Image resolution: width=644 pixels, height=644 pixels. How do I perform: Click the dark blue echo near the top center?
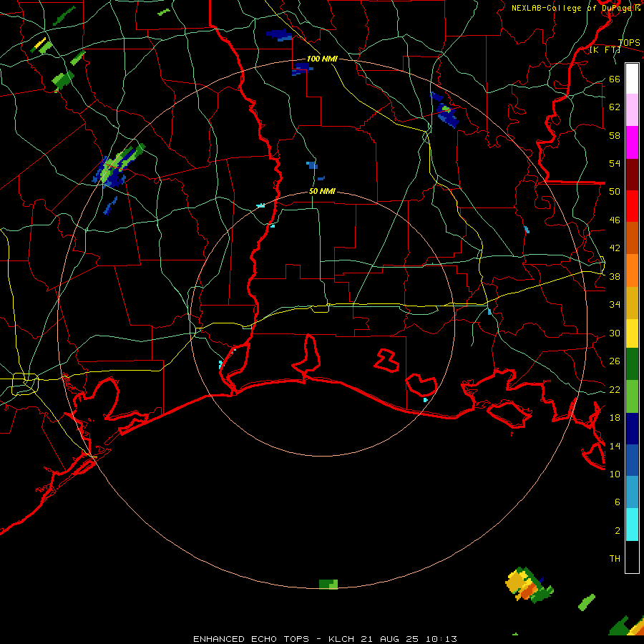pyautogui.click(x=279, y=35)
